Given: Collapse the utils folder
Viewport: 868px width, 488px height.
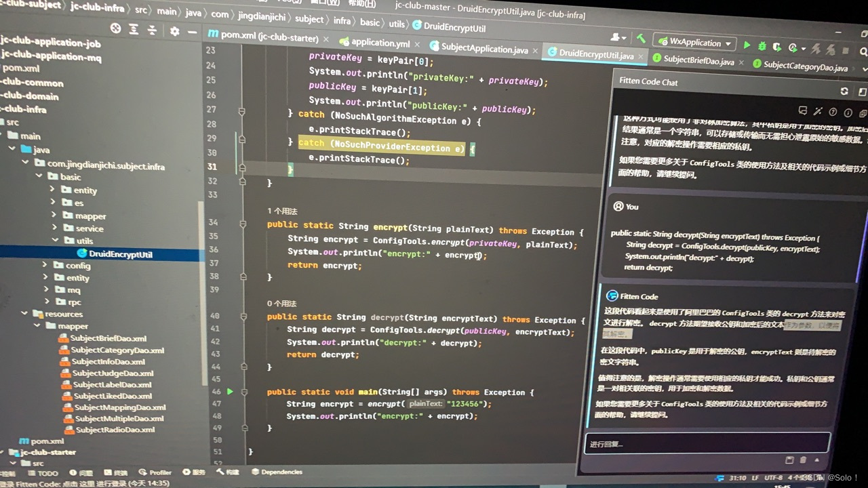Looking at the screenshot, I should (54, 241).
